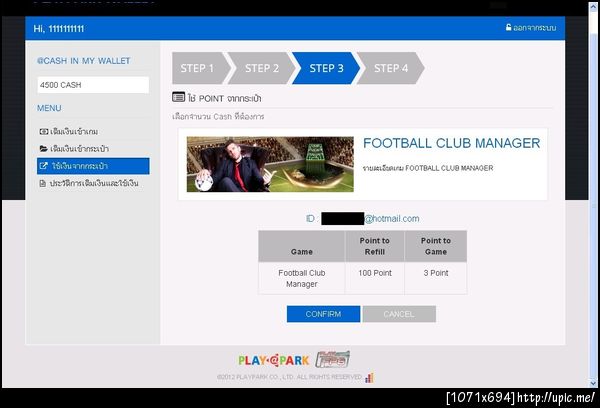Click the 'Point to Refill' column header
Screen dimensions: 600x408
tap(375, 246)
